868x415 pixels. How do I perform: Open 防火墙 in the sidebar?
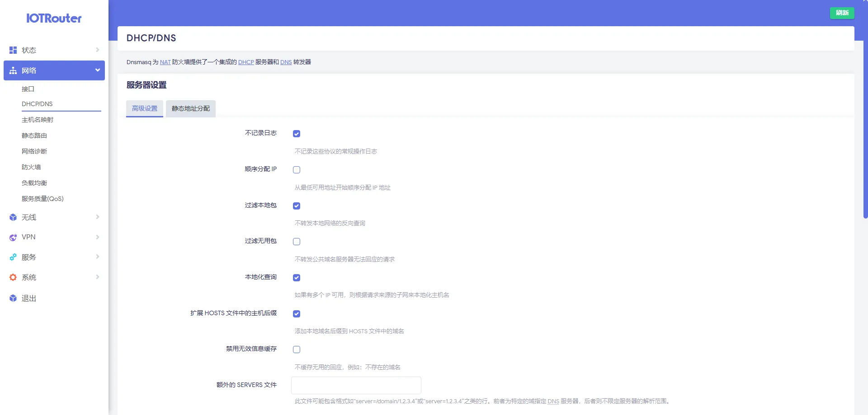tap(31, 167)
